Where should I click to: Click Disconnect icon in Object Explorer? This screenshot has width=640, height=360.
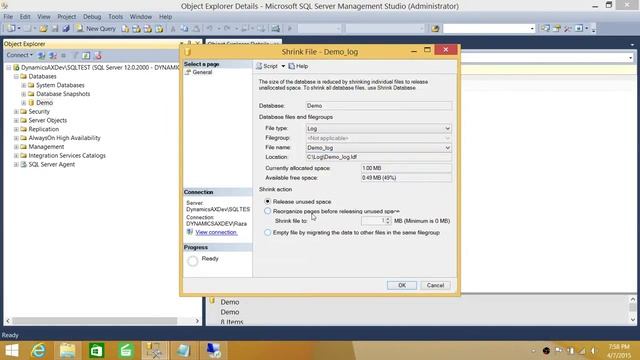point(53,55)
